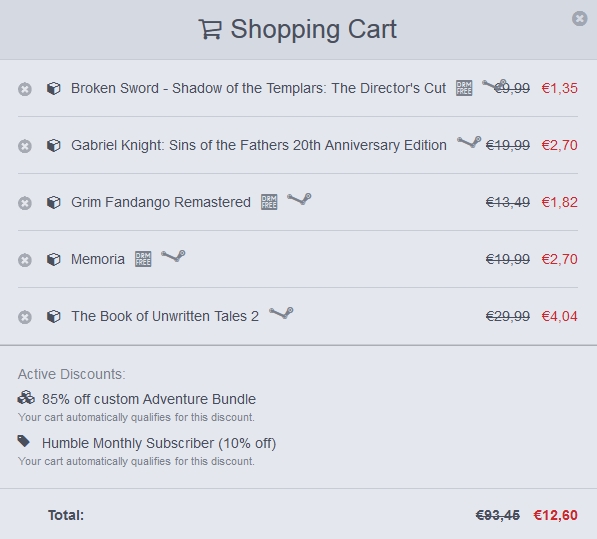Click the Steam icon next to Gabriel Knight
This screenshot has height=539, width=597.
click(x=469, y=142)
